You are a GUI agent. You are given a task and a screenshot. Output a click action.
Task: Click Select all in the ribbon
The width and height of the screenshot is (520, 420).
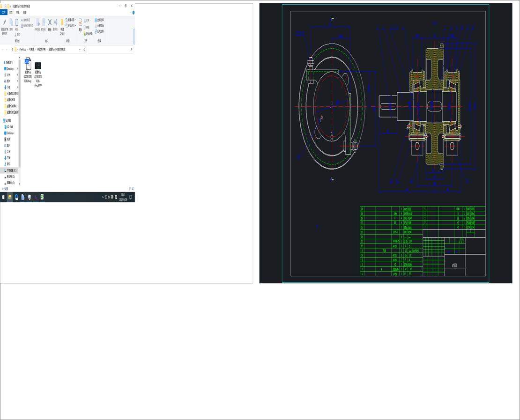(x=99, y=20)
